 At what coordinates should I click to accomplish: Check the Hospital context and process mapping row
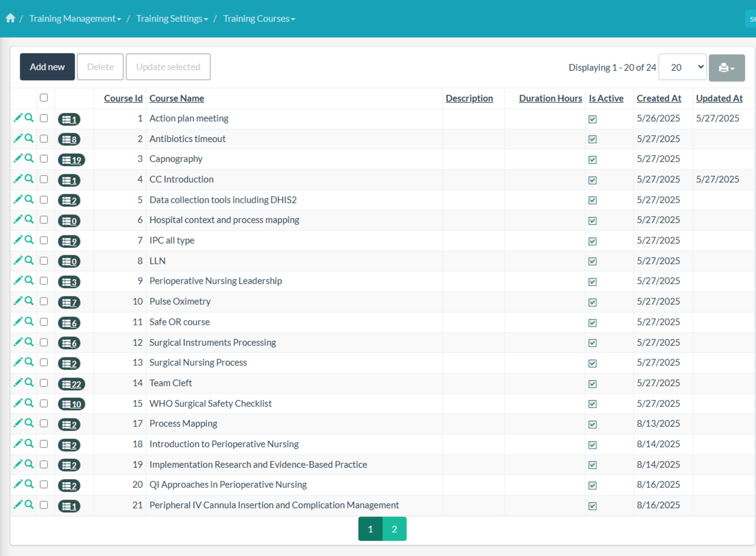click(x=44, y=220)
